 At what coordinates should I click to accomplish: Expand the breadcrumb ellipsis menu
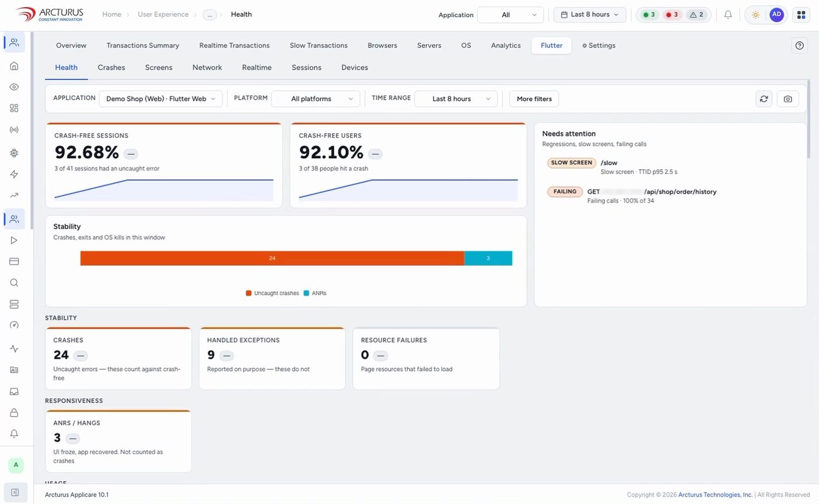pyautogui.click(x=210, y=15)
